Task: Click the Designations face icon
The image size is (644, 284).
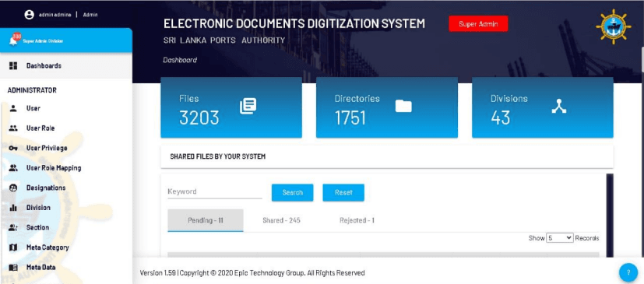Action: pos(13,188)
